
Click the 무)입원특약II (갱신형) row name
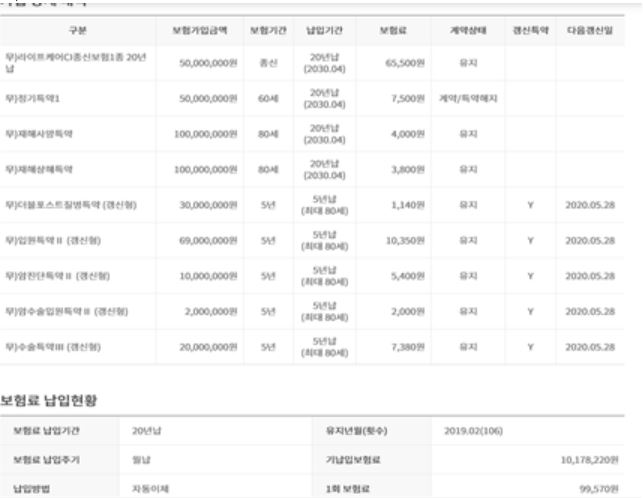[x=53, y=240]
